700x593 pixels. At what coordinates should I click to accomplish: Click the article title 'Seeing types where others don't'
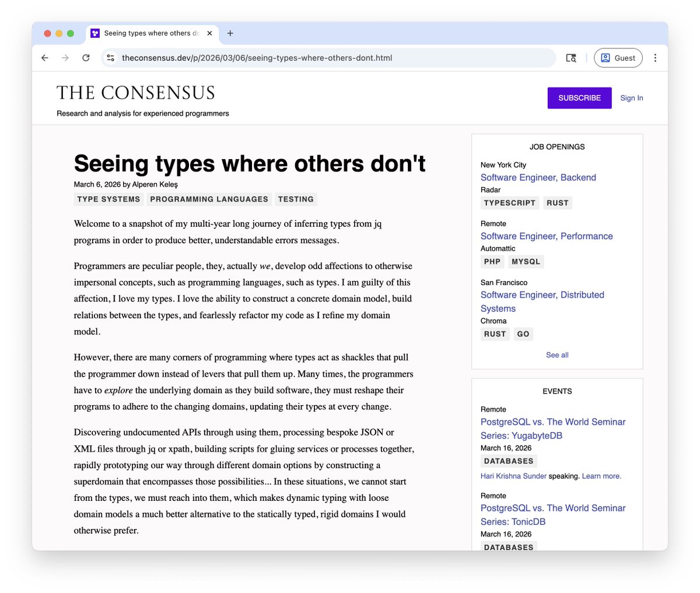tap(250, 164)
